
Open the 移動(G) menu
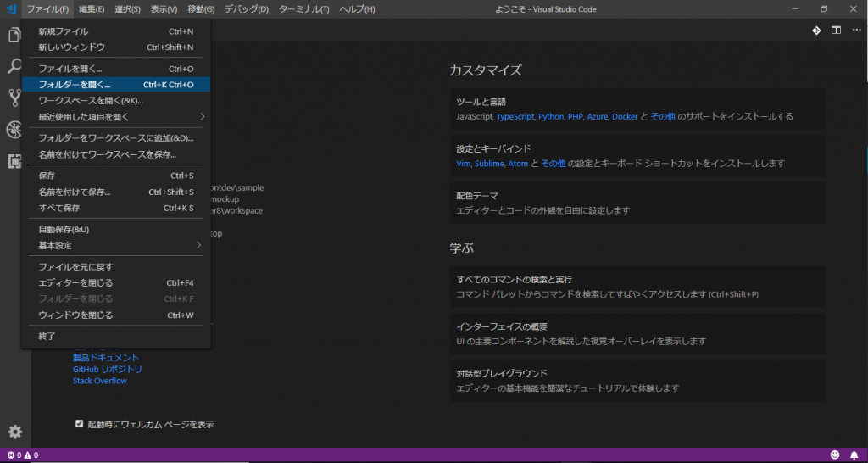201,9
